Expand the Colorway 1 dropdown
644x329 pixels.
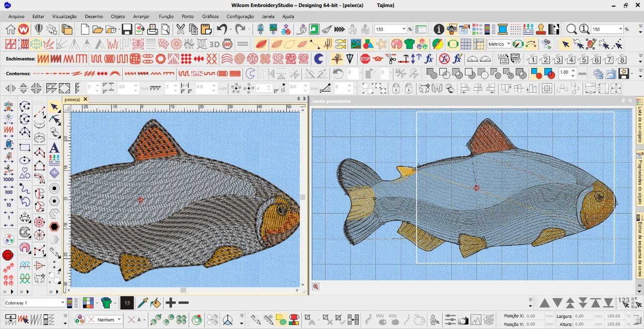(63, 303)
